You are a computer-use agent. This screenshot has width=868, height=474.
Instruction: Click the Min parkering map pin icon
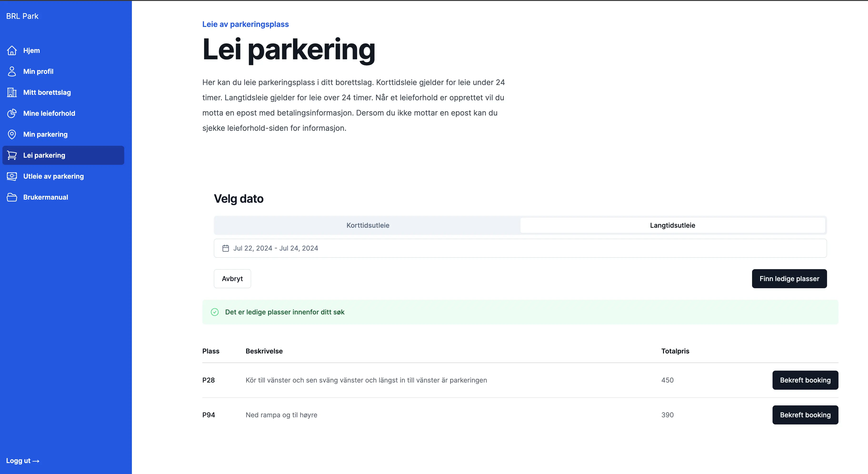tap(12, 134)
